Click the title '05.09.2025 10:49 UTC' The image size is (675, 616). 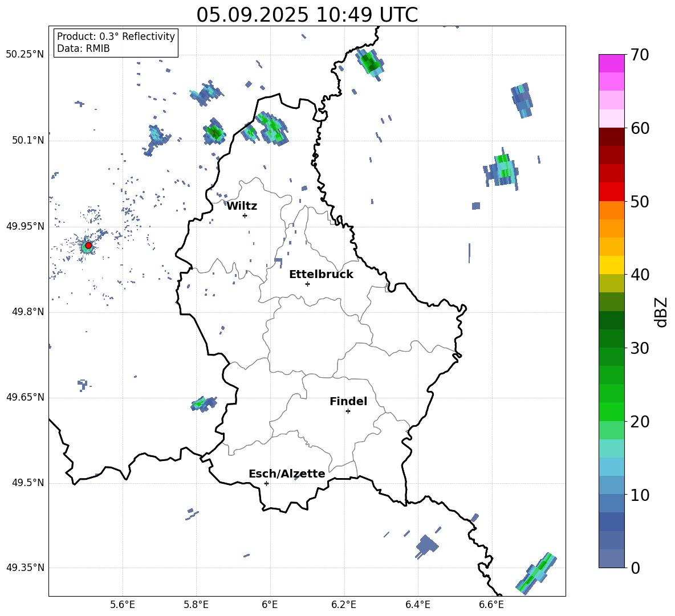(307, 15)
